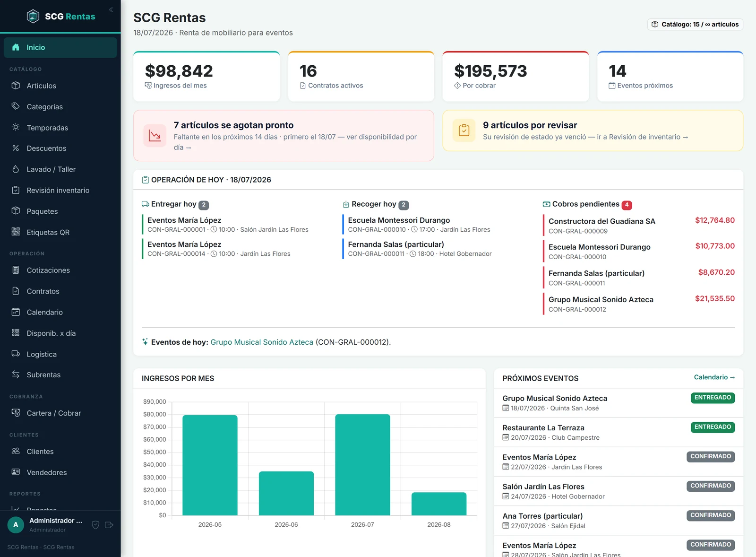
Task: Select the 2026-06 bar in income chart
Action: coord(286,493)
